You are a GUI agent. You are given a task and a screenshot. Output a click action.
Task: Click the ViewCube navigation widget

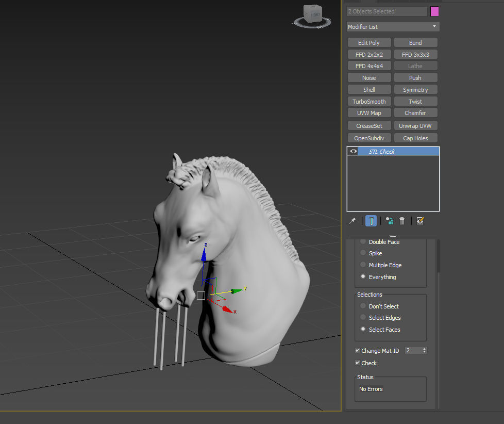point(312,17)
